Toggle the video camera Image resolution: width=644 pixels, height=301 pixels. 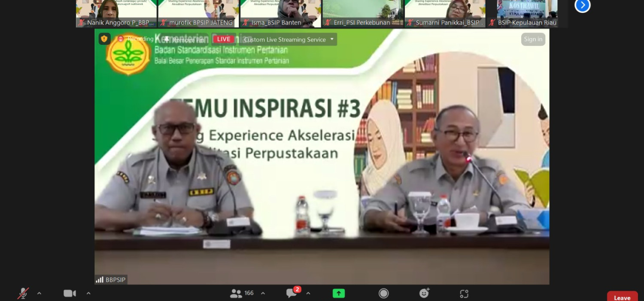pos(70,293)
